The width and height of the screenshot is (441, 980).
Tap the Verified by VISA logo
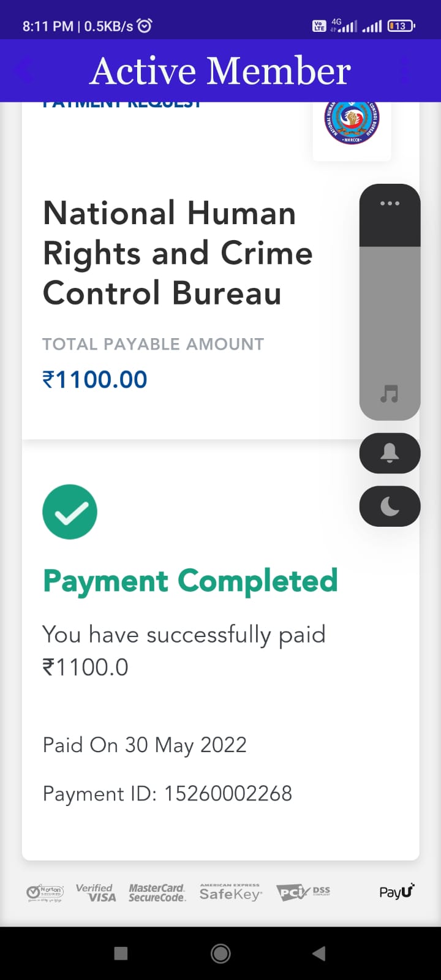(x=96, y=892)
